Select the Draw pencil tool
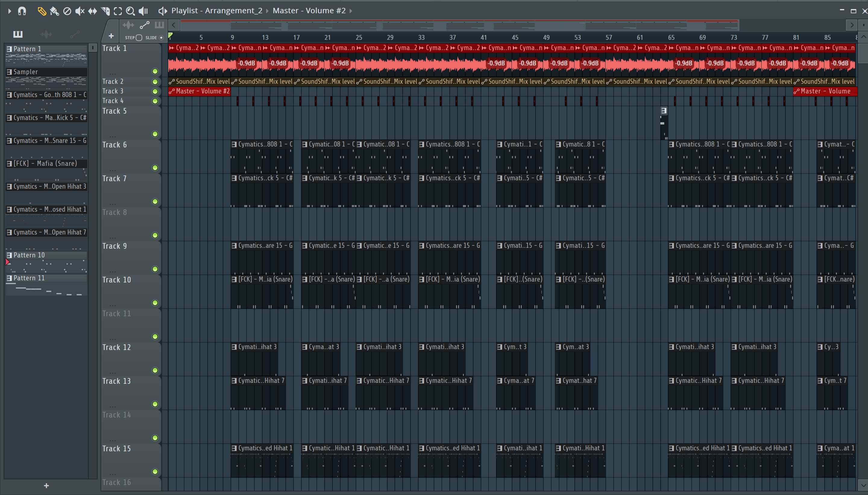Screen dimensions: 868x495 (42, 11)
